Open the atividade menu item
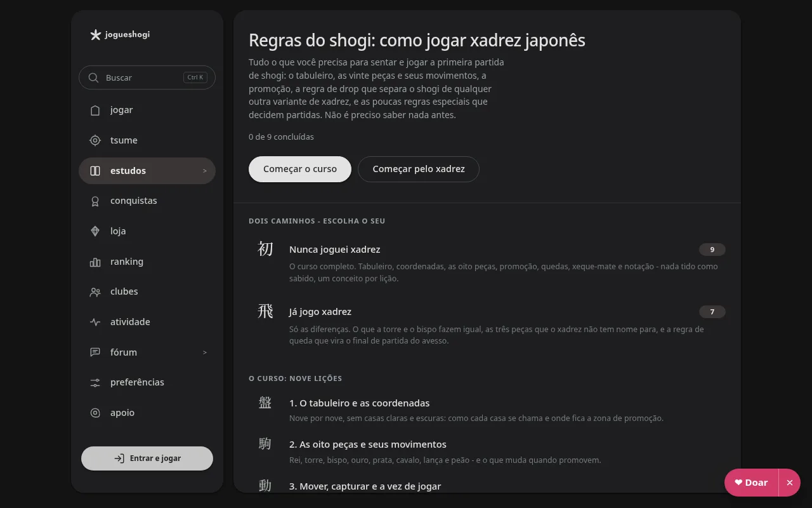Screen dimensions: 812x508 click(147, 322)
